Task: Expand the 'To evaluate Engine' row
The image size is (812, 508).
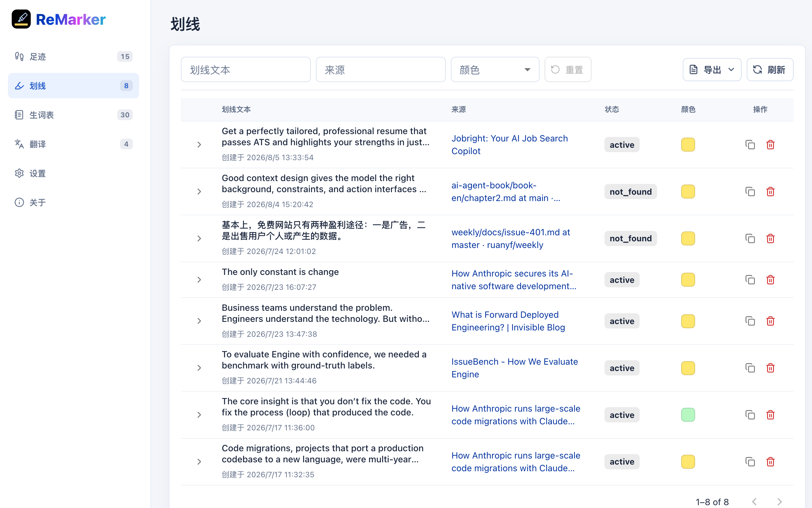Action: pyautogui.click(x=199, y=368)
